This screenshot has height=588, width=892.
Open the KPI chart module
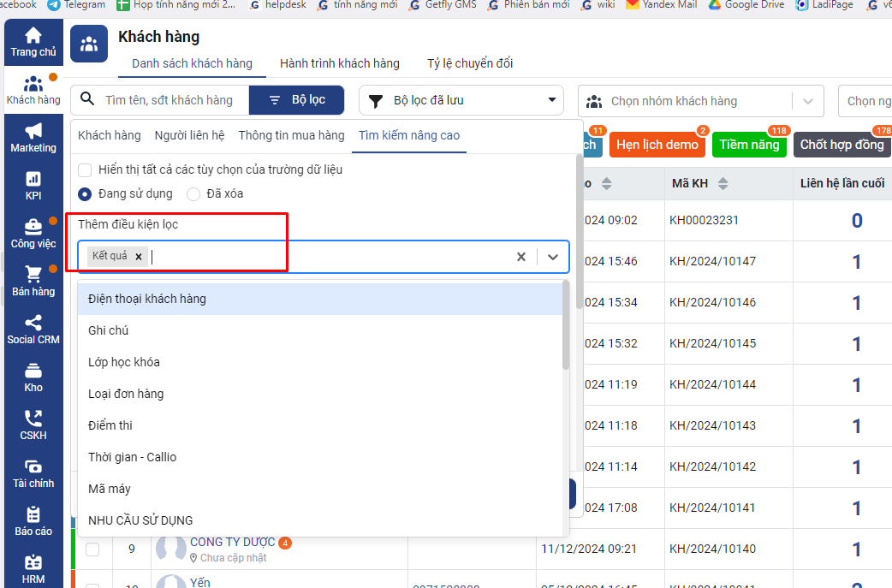pos(33,185)
